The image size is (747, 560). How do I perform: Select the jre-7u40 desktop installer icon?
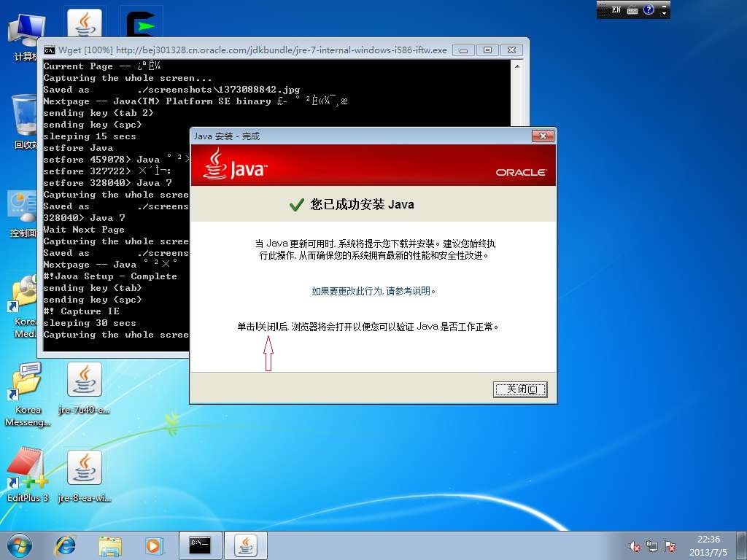84,385
